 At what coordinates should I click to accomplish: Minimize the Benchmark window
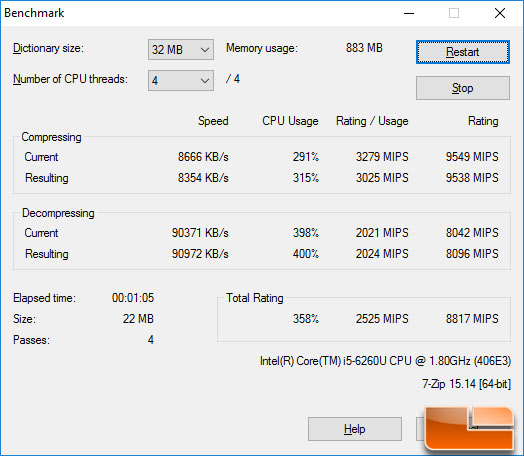click(x=409, y=13)
